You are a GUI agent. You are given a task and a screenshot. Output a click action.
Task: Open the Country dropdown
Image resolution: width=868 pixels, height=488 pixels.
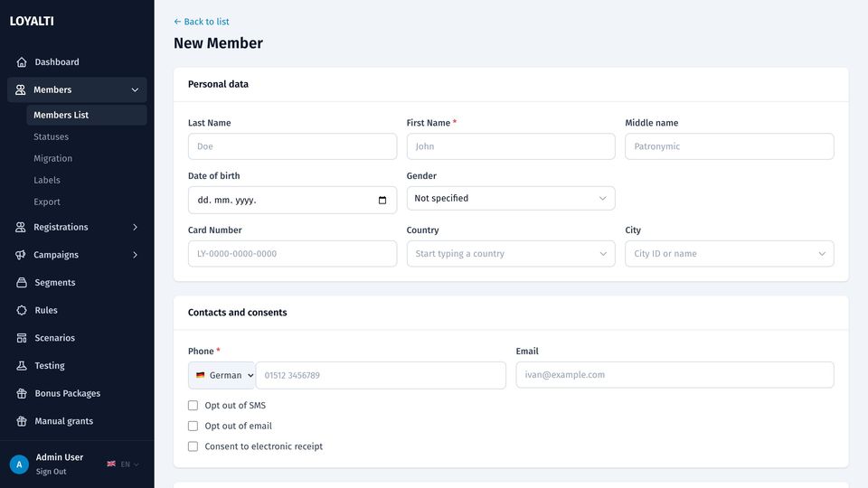(x=511, y=253)
